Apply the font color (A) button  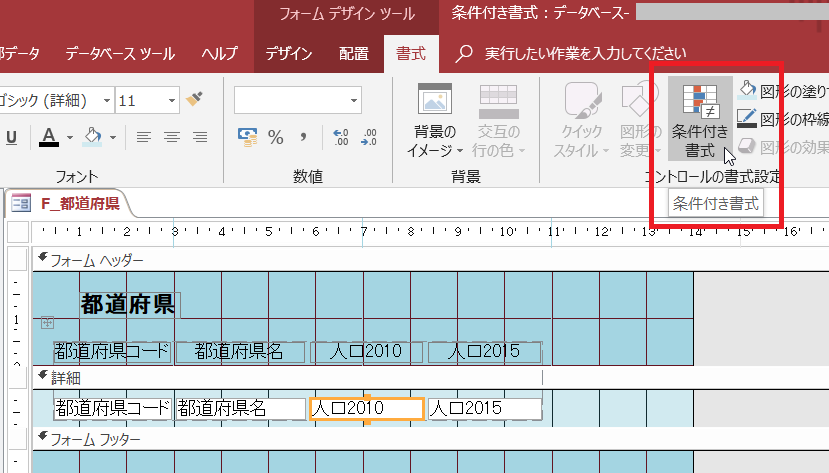pos(49,137)
